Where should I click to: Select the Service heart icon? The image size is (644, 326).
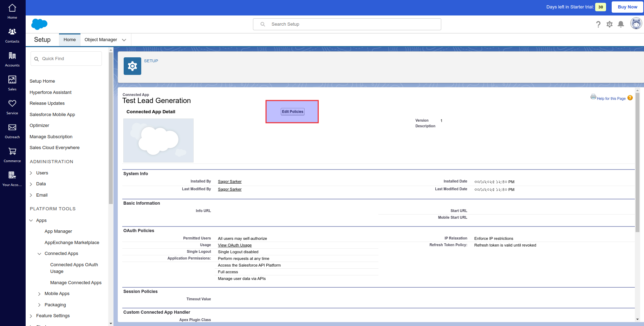12,104
